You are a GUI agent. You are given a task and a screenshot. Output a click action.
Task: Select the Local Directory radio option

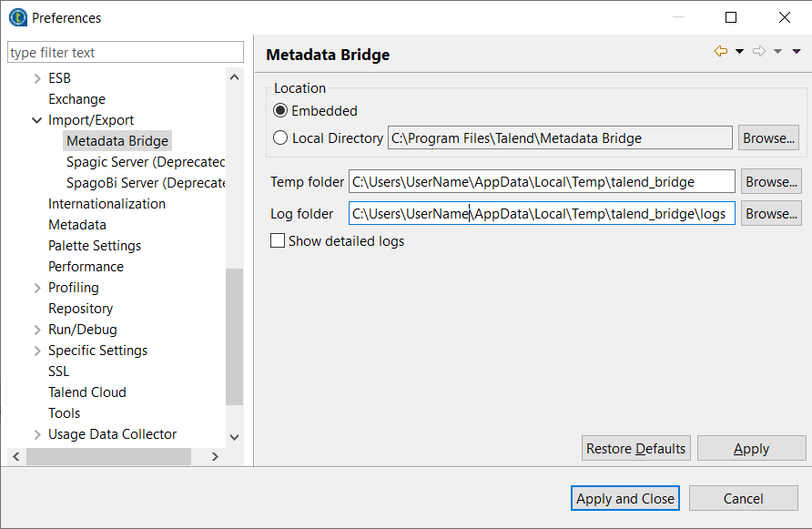[280, 138]
